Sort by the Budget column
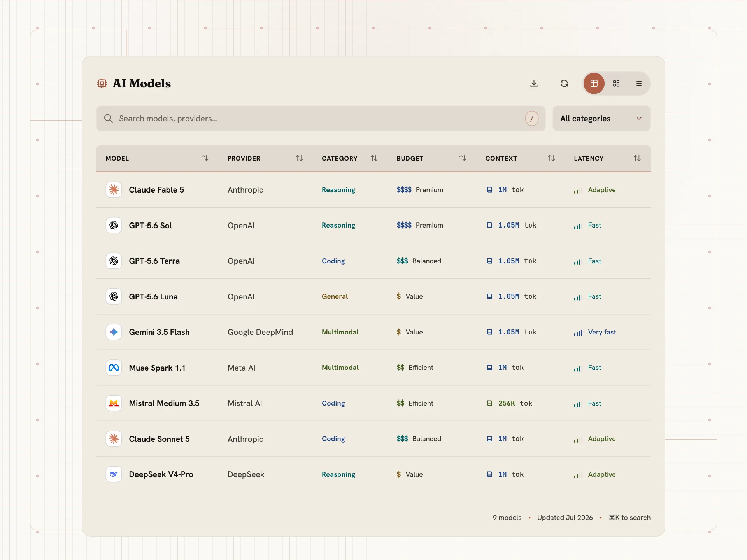Image resolution: width=747 pixels, height=560 pixels. (x=463, y=158)
